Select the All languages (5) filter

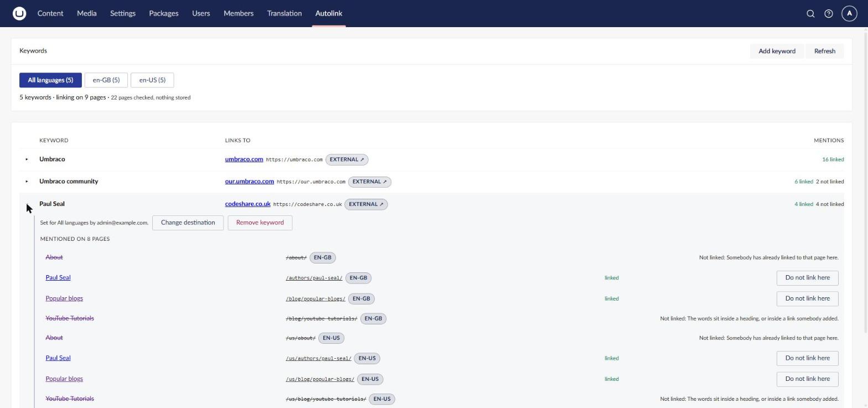pos(50,80)
